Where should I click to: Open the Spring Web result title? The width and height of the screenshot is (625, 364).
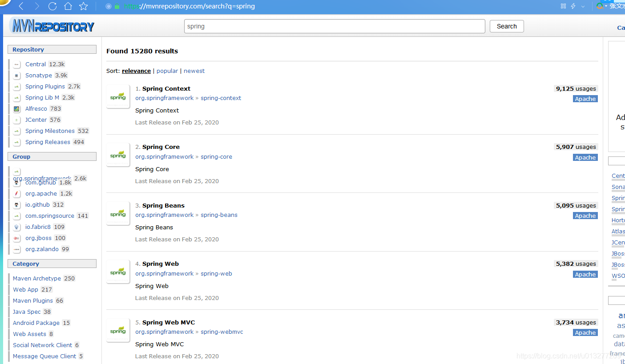point(161,264)
